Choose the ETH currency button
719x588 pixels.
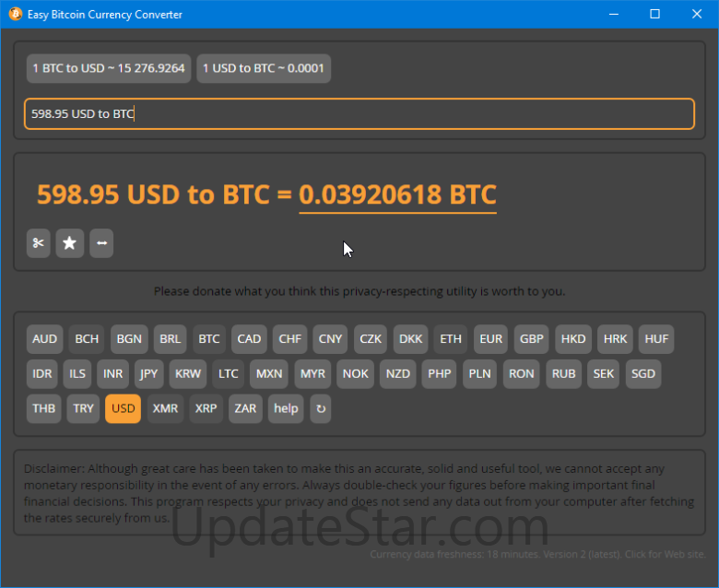451,339
